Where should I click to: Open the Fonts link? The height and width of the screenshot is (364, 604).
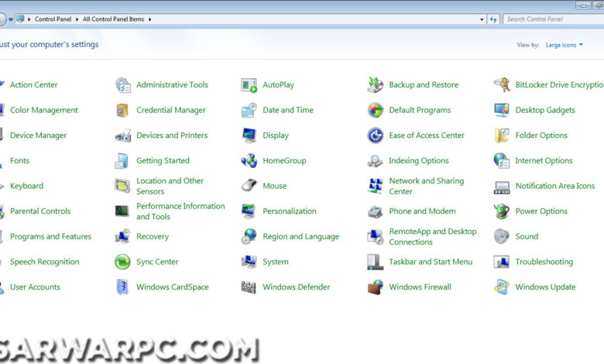pyautogui.click(x=19, y=160)
